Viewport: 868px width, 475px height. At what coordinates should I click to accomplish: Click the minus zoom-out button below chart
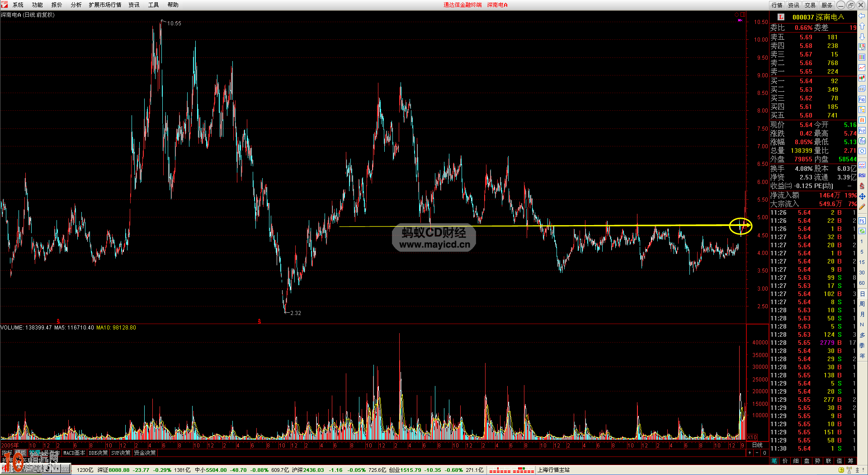pyautogui.click(x=757, y=453)
